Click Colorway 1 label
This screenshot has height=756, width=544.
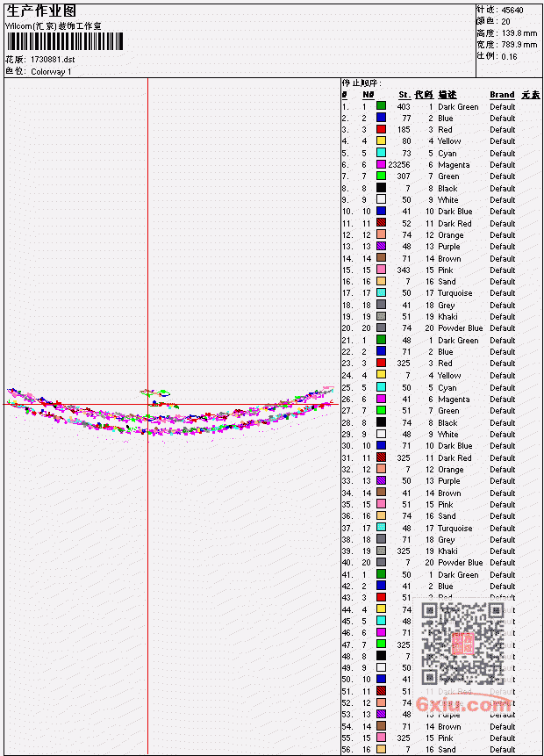click(x=51, y=72)
